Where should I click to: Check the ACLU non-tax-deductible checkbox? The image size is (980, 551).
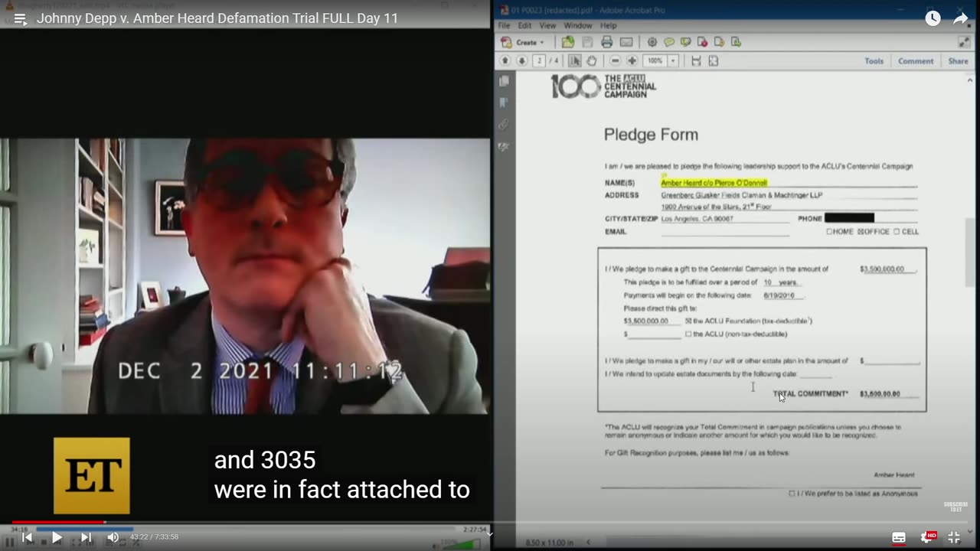[x=688, y=334]
